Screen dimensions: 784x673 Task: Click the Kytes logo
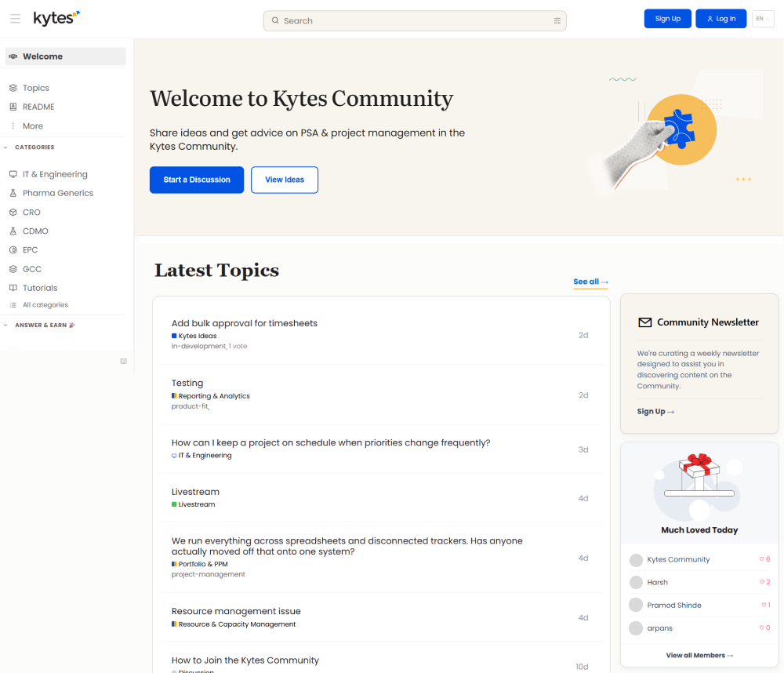56,18
